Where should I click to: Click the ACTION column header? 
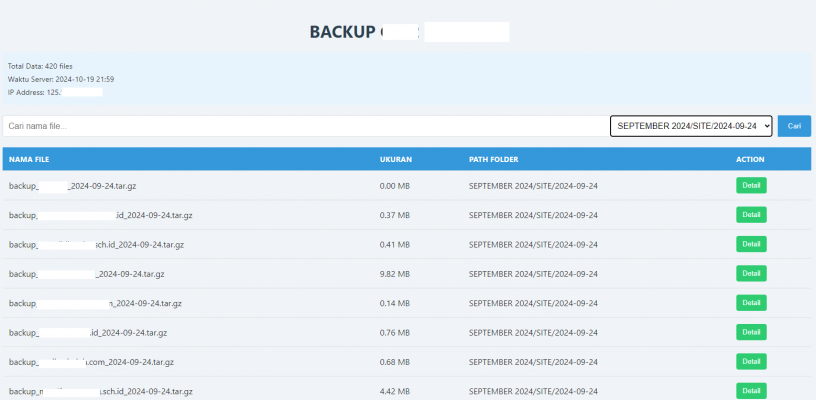click(750, 159)
